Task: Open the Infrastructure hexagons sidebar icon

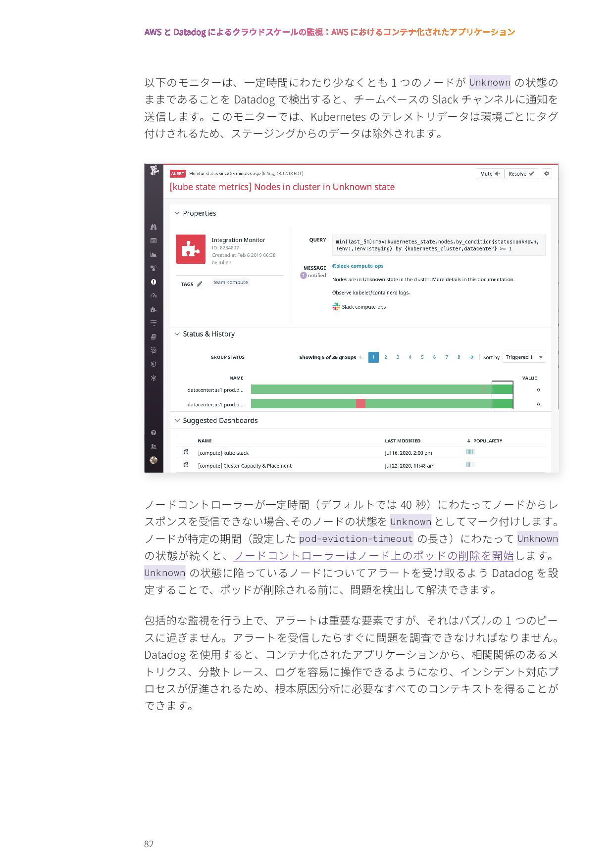Action: click(x=153, y=268)
